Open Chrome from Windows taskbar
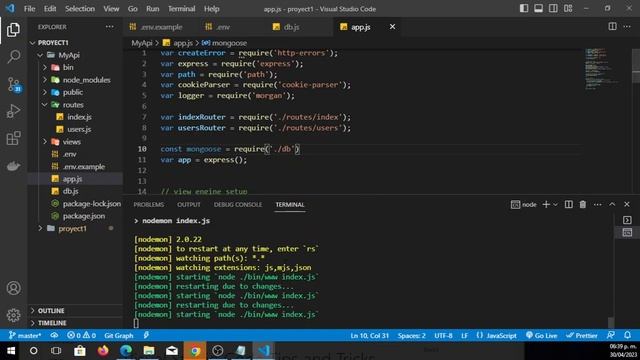This screenshot has width=640, height=360. [195, 351]
